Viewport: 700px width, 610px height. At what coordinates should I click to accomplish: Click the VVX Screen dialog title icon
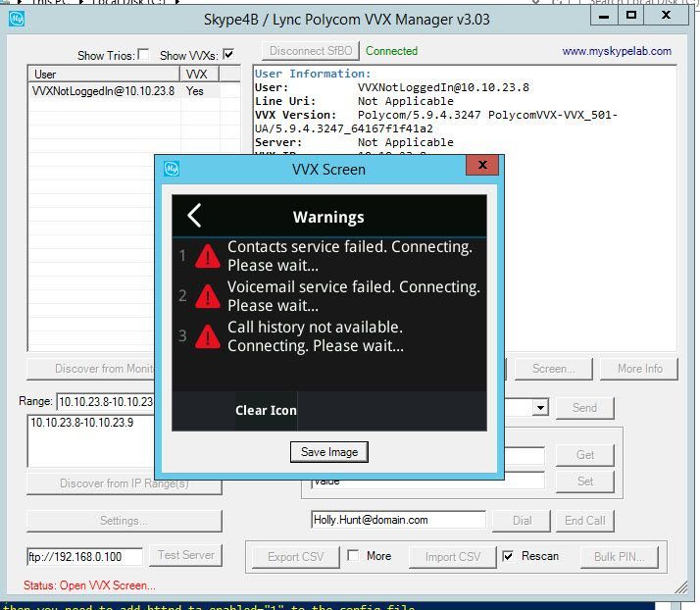click(x=172, y=169)
